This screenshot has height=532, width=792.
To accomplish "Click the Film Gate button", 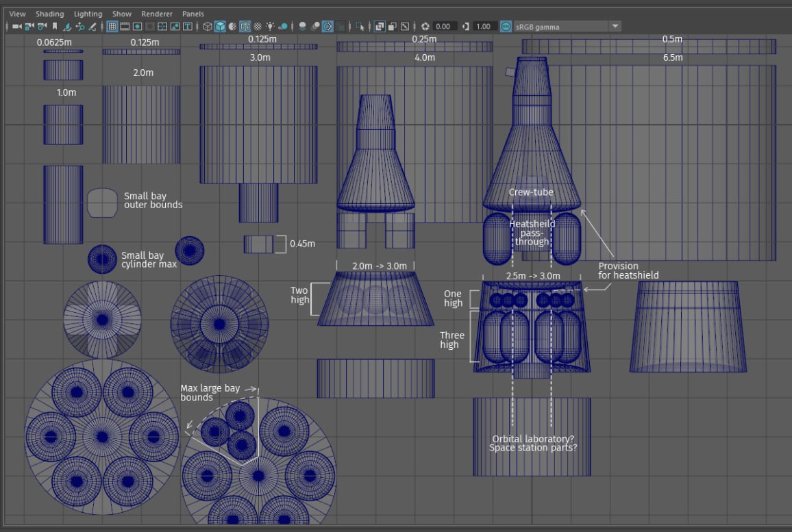I will point(125,26).
